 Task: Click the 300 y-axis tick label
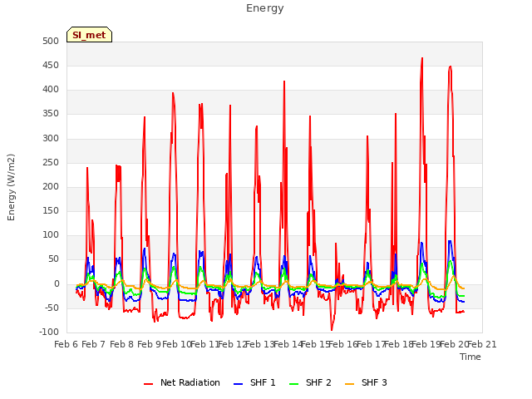coord(51,139)
